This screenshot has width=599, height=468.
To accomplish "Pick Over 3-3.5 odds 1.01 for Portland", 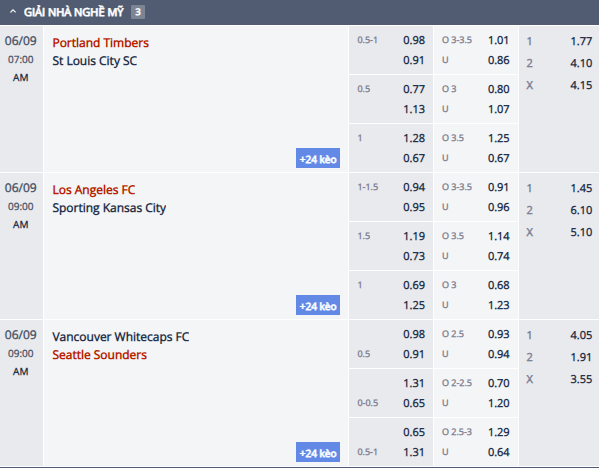I will (x=499, y=40).
